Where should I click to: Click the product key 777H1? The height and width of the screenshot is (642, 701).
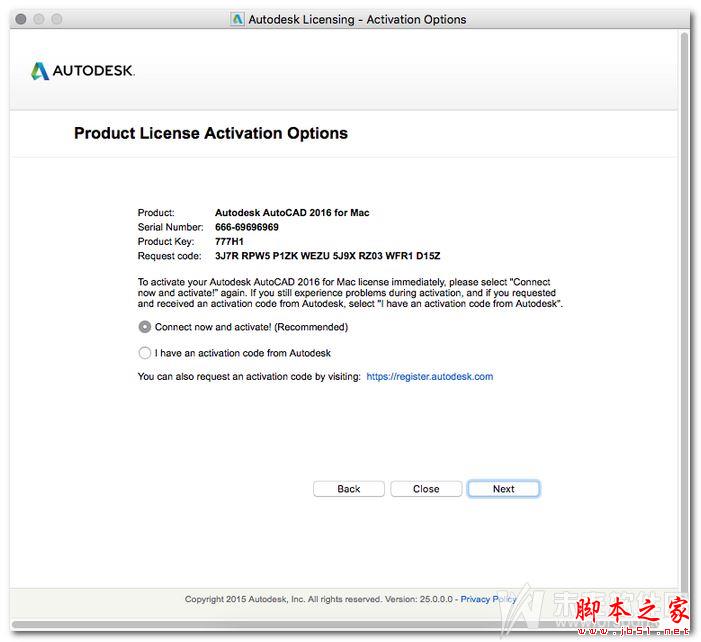(229, 241)
